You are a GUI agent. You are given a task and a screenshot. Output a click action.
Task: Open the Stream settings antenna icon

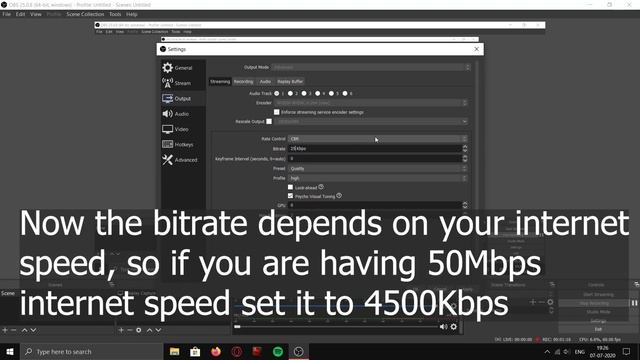(x=167, y=83)
